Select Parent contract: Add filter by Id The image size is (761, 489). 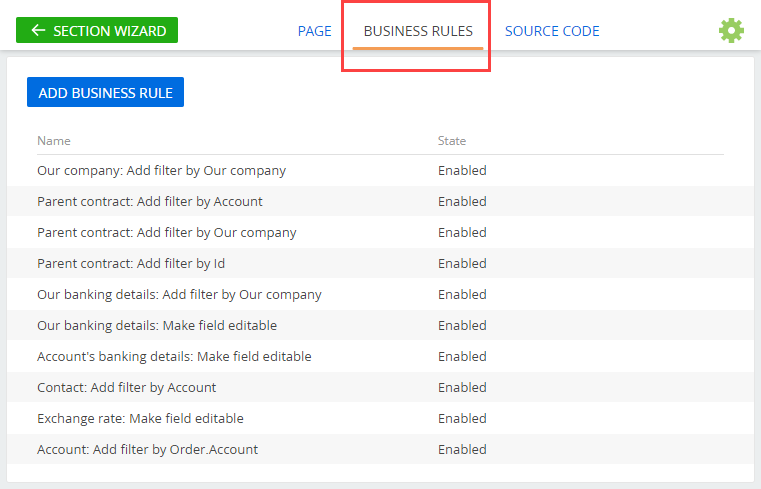click(380, 263)
